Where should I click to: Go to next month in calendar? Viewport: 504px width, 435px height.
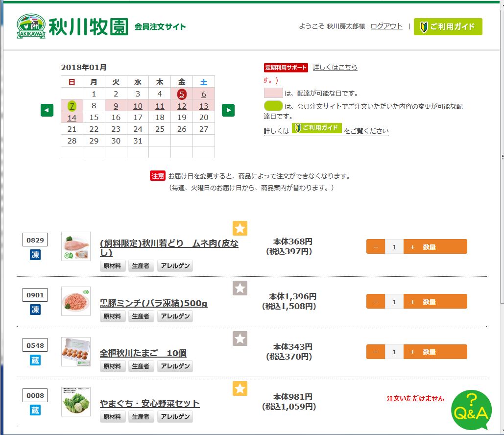click(x=228, y=110)
